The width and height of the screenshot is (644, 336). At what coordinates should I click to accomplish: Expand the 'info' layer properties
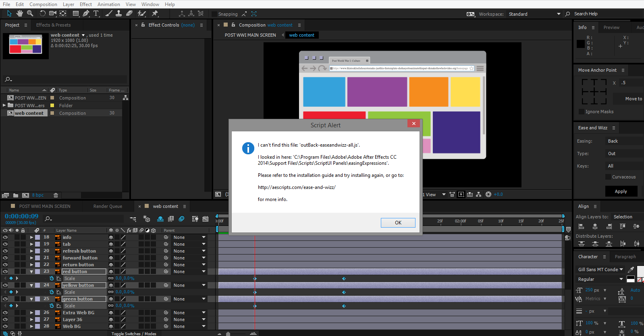click(x=31, y=237)
